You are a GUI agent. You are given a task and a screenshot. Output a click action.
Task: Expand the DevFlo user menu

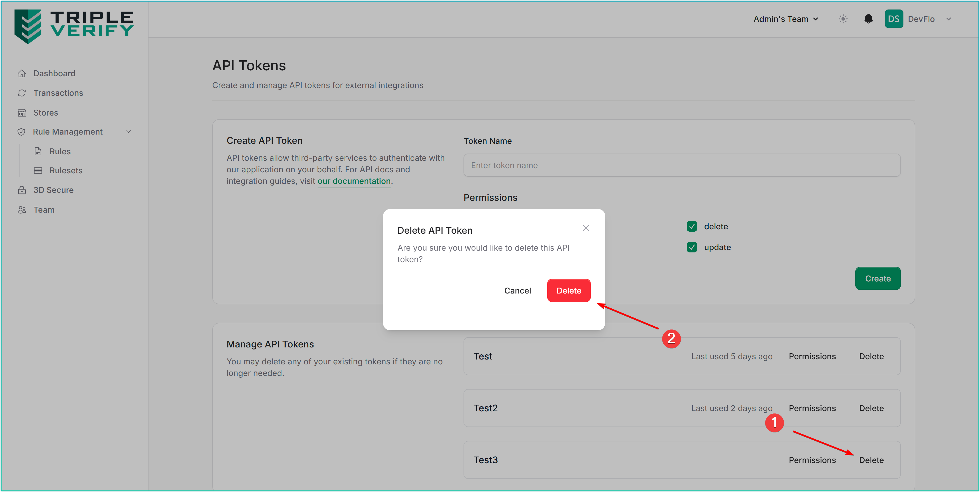948,19
